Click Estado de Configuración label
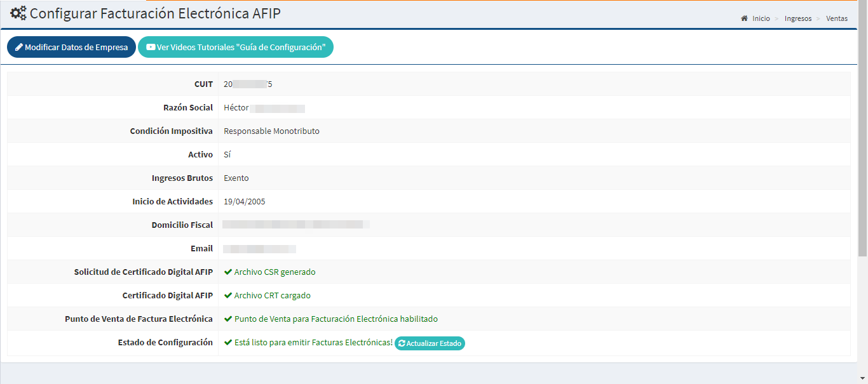 pyautogui.click(x=166, y=342)
